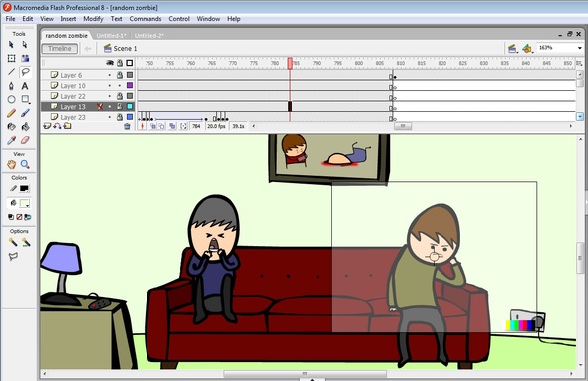Image resolution: width=588 pixels, height=381 pixels.
Task: Select the Line tool
Action: click(11, 72)
